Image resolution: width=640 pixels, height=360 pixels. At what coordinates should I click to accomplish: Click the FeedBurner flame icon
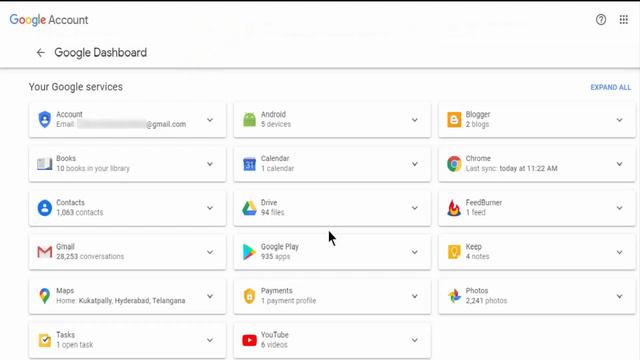point(454,208)
